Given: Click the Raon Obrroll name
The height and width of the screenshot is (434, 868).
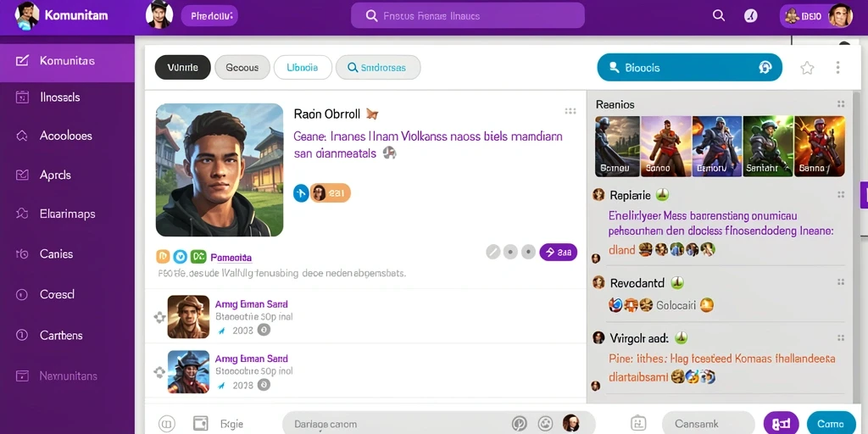Looking at the screenshot, I should click(x=327, y=114).
